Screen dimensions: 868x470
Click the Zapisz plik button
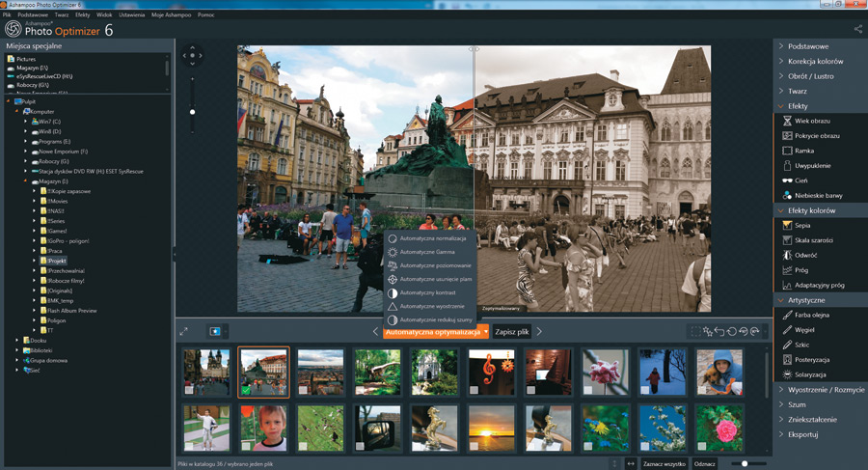(x=512, y=332)
